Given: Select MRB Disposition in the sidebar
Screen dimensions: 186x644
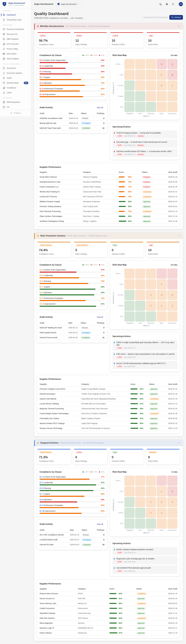Looking at the screenshot, I should point(16,102).
